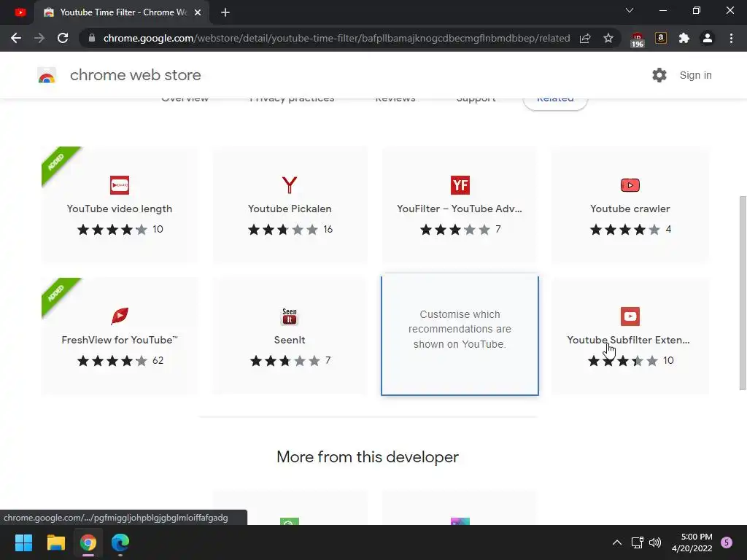747x560 pixels.
Task: Click the browser forward arrow
Action: 39,38
